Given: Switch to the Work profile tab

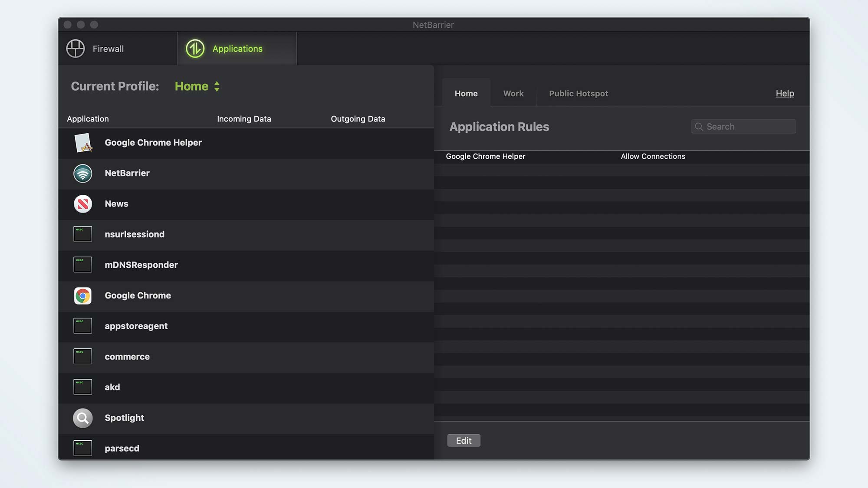Looking at the screenshot, I should coord(512,92).
